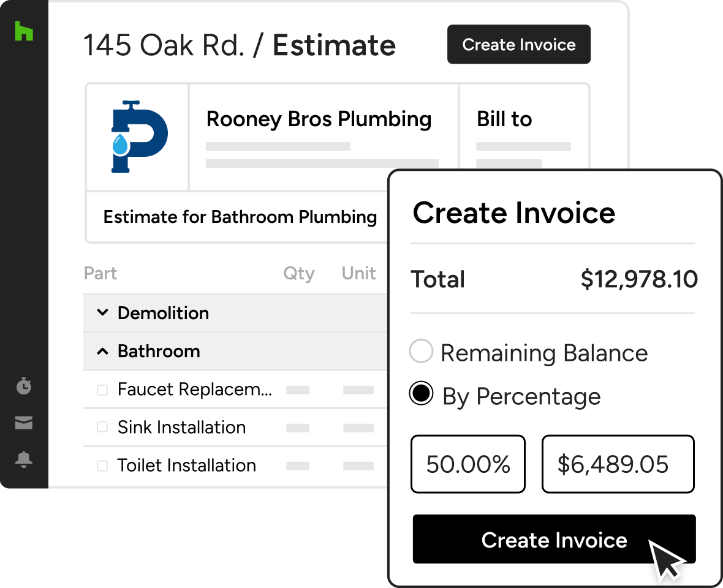Viewport: 723px width, 588px height.
Task: Select the Remaining Balance radio option
Action: click(421, 352)
